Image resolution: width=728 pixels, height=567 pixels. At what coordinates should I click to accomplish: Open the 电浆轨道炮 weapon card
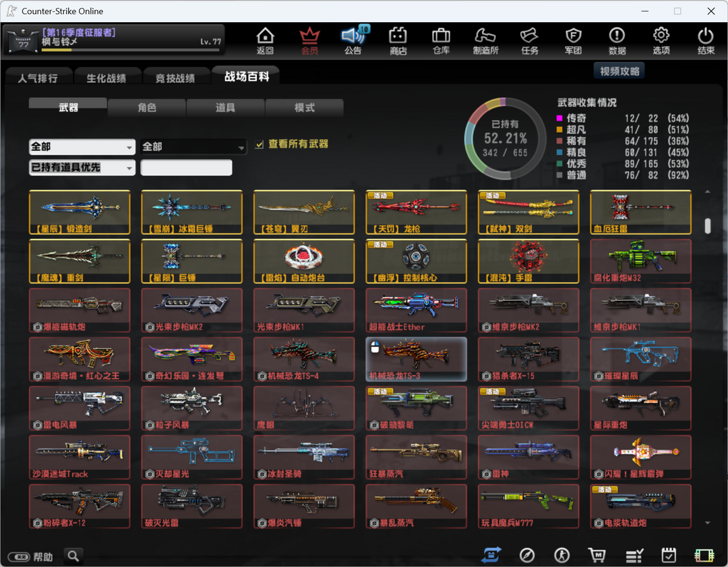point(641,506)
